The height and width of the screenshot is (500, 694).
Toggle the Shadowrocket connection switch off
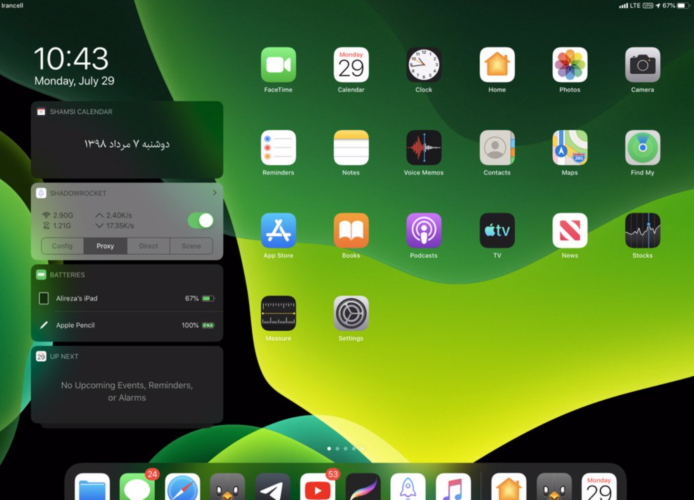(200, 220)
